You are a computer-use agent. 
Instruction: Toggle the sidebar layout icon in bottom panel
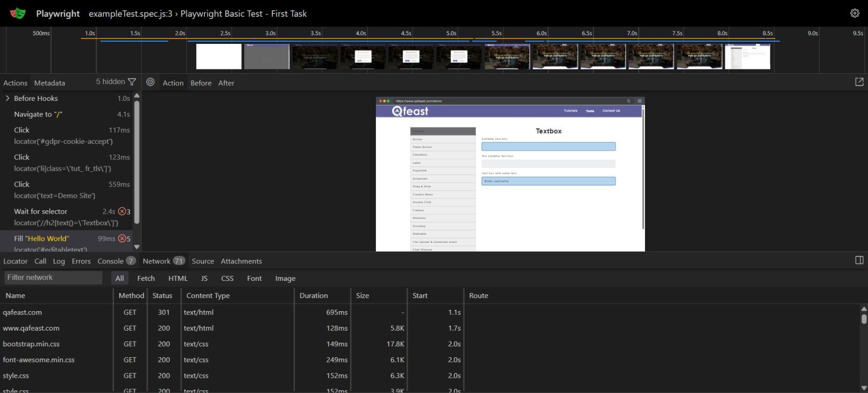click(859, 260)
